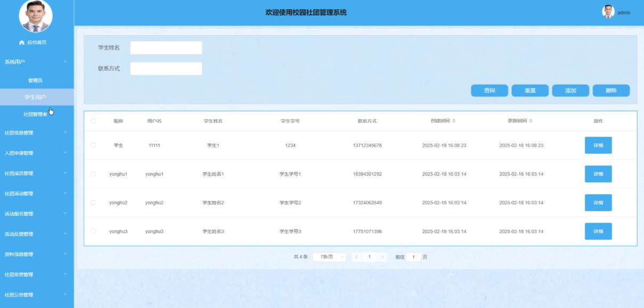
Task: Toggle the select-all checkbox in table header
Action: (x=93, y=121)
